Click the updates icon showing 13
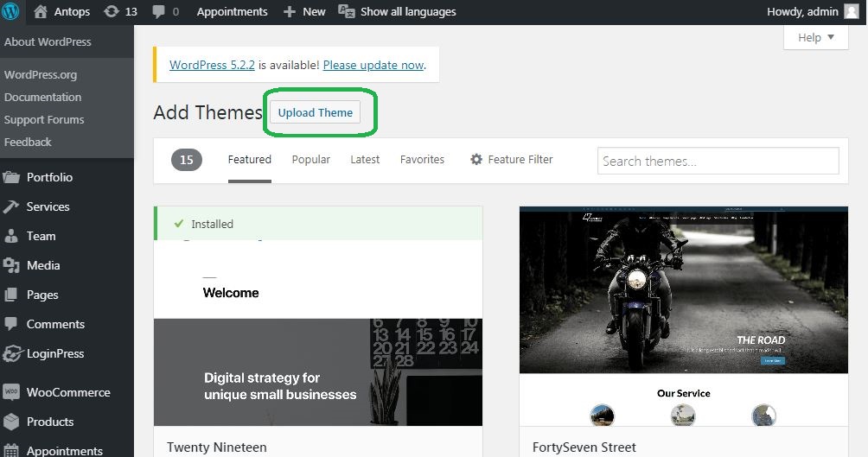 click(x=112, y=11)
